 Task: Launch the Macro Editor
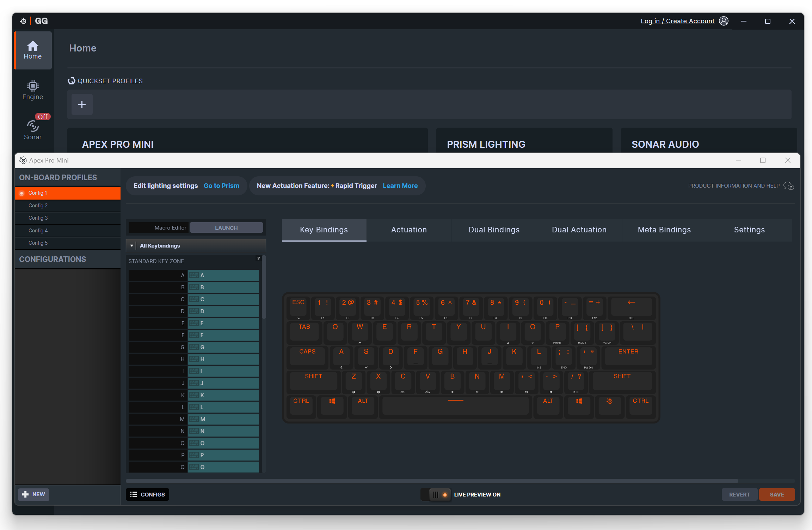(x=226, y=228)
